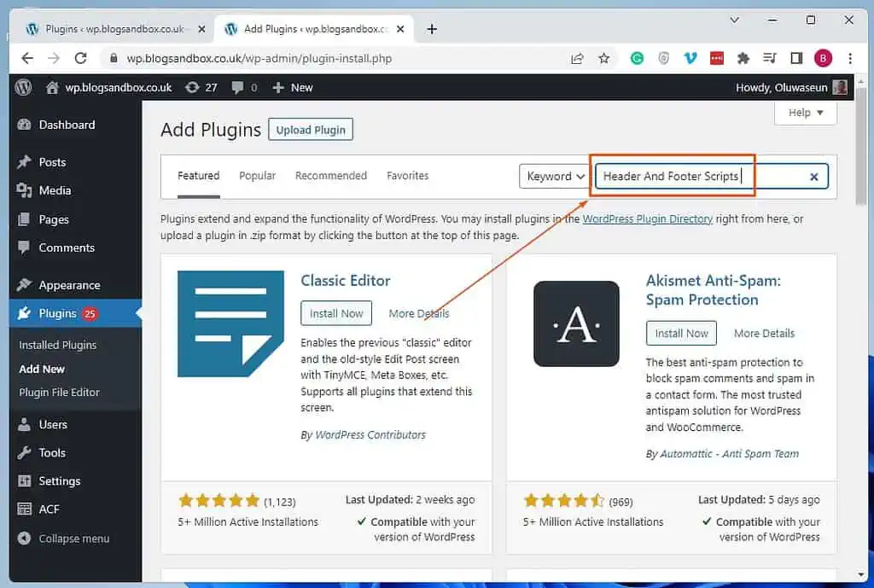This screenshot has height=588, width=874.
Task: Click Install Now for Classic Editor
Action: (336, 313)
